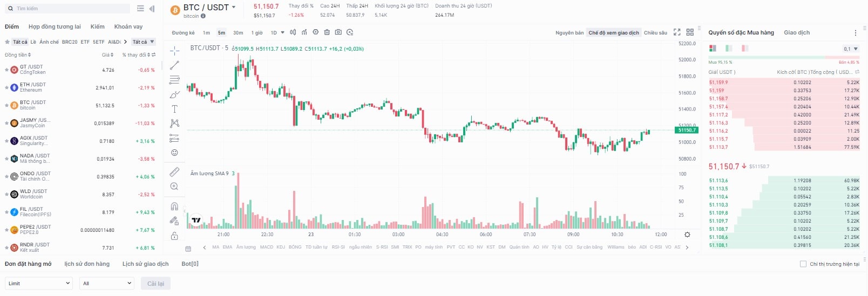Star the GT/USDT pair as favorite
Screen dimensions: 868x296
pos(7,70)
